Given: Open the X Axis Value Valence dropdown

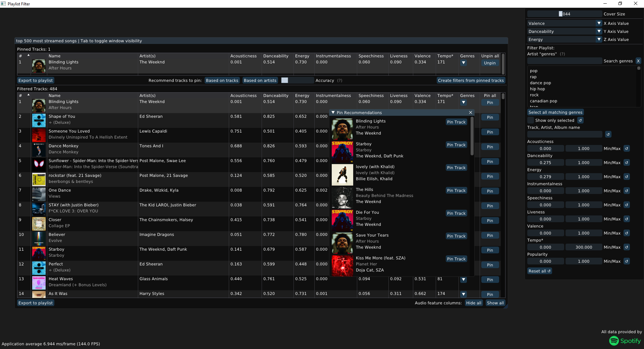Looking at the screenshot, I should pos(565,23).
